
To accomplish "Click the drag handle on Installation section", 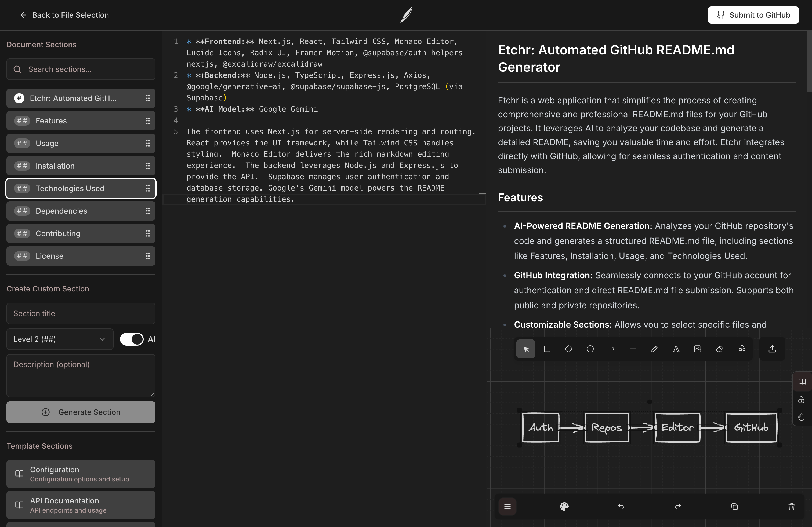I will pos(148,166).
